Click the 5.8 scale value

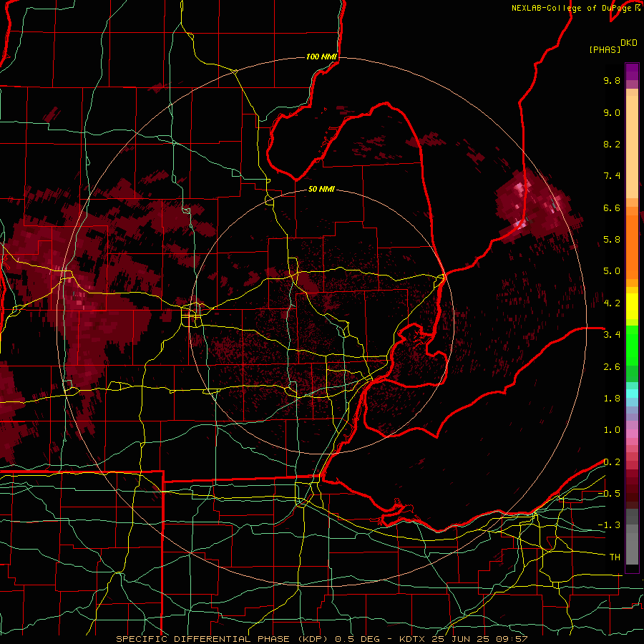pyautogui.click(x=612, y=240)
